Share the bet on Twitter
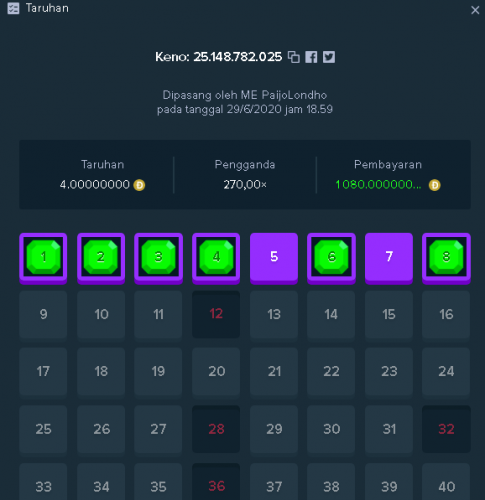 click(x=329, y=57)
